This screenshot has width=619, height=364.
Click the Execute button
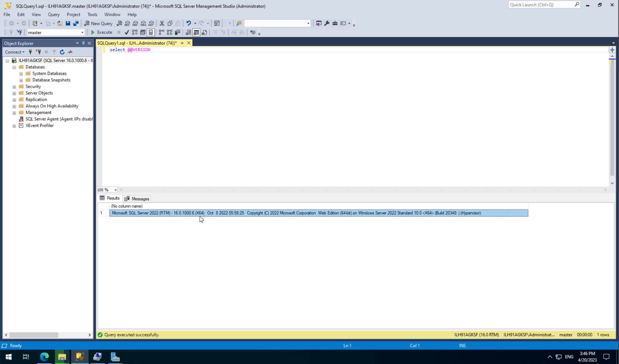(102, 32)
